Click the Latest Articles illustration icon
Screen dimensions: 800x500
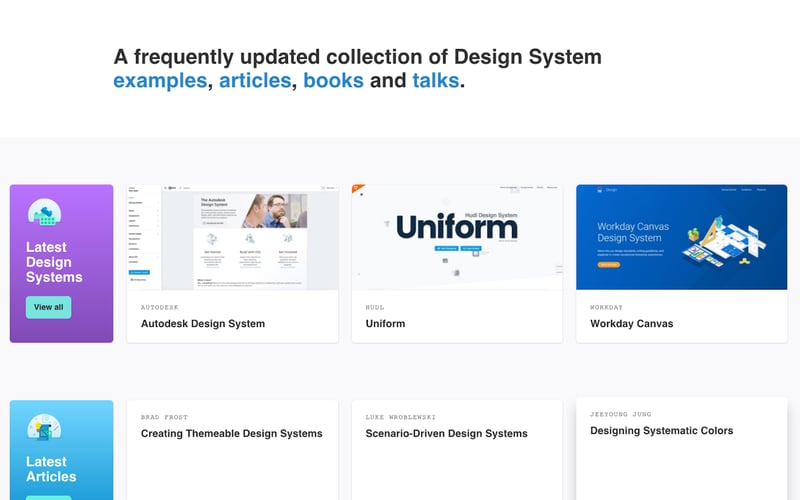pyautogui.click(x=44, y=427)
